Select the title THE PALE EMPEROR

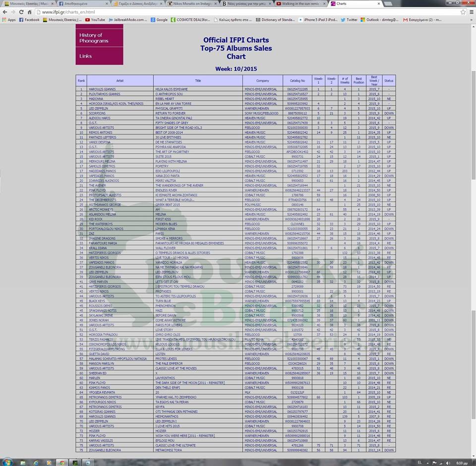point(169,363)
